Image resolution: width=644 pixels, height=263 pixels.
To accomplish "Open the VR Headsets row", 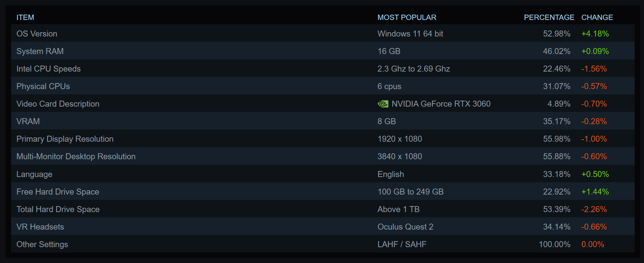I will [x=40, y=227].
